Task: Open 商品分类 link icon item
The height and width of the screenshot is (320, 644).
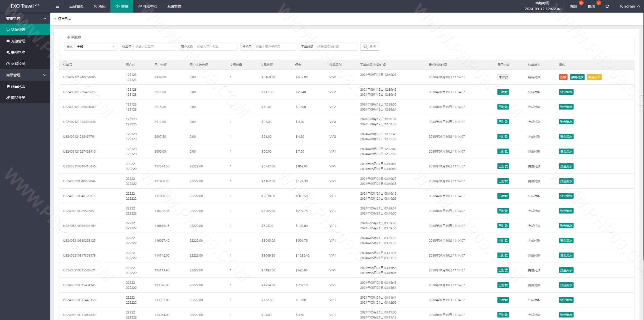Action: click(16, 98)
